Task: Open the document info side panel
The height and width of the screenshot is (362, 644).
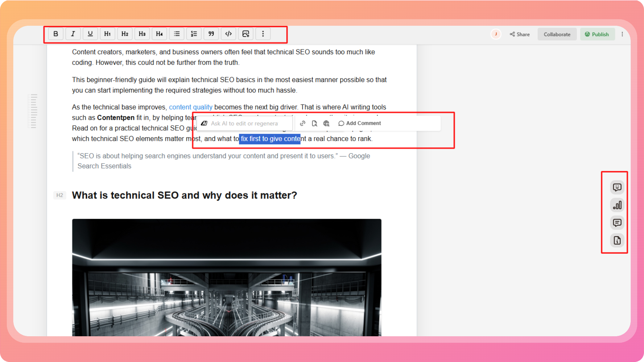Action: point(617,241)
